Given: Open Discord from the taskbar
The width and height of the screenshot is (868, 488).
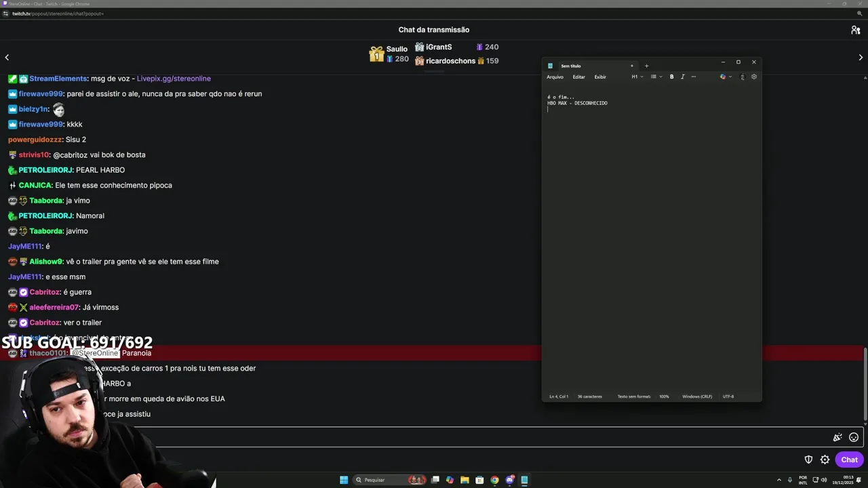Looking at the screenshot, I should [510, 480].
